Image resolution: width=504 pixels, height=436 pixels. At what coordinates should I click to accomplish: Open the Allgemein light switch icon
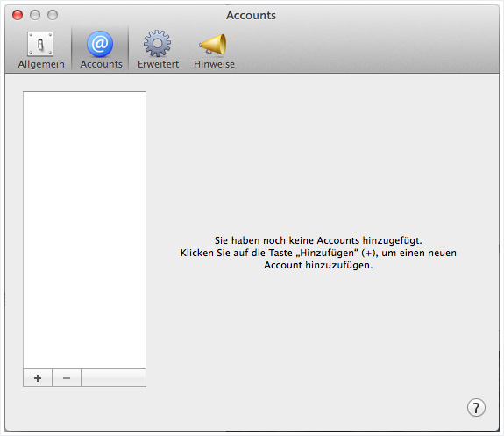coord(40,44)
